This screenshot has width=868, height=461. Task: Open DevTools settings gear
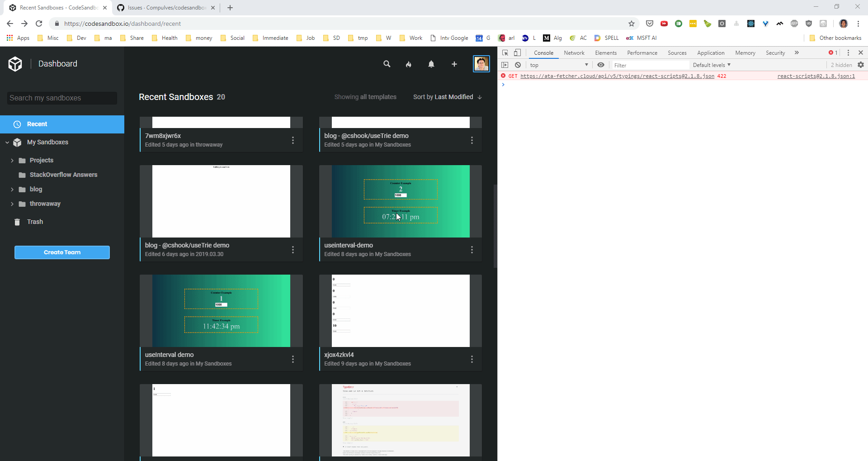pos(861,65)
